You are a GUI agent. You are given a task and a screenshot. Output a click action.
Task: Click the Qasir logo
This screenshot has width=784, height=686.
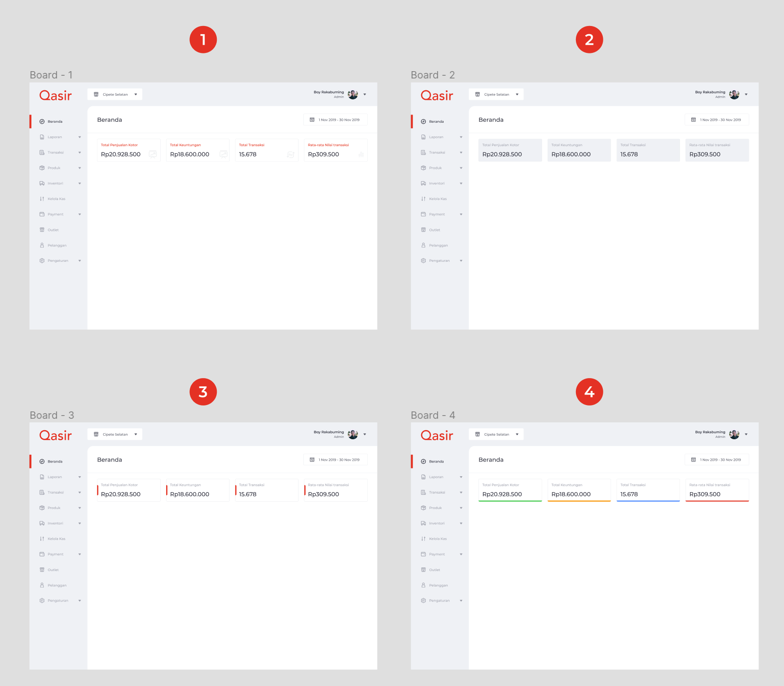click(x=55, y=96)
